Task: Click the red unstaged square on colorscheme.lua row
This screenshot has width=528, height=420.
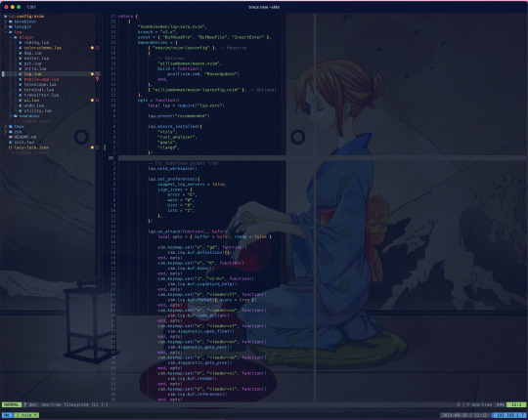Action: [x=98, y=48]
